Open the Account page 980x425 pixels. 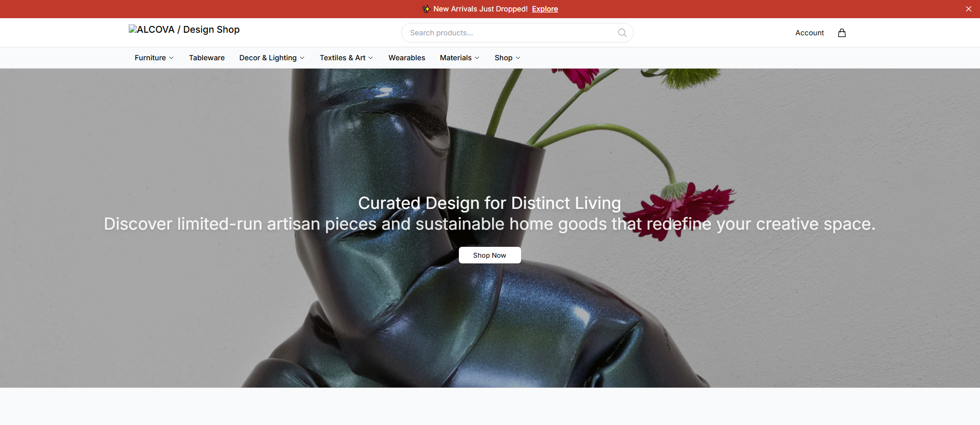coord(810,33)
